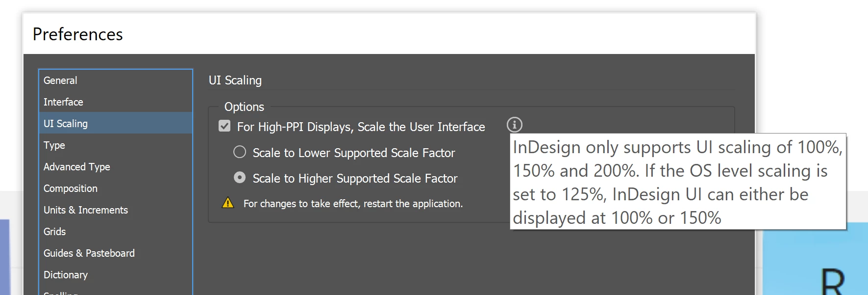Viewport: 868px width, 295px height.
Task: Switch to Guides & Pasteboard preferences
Action: [x=116, y=253]
